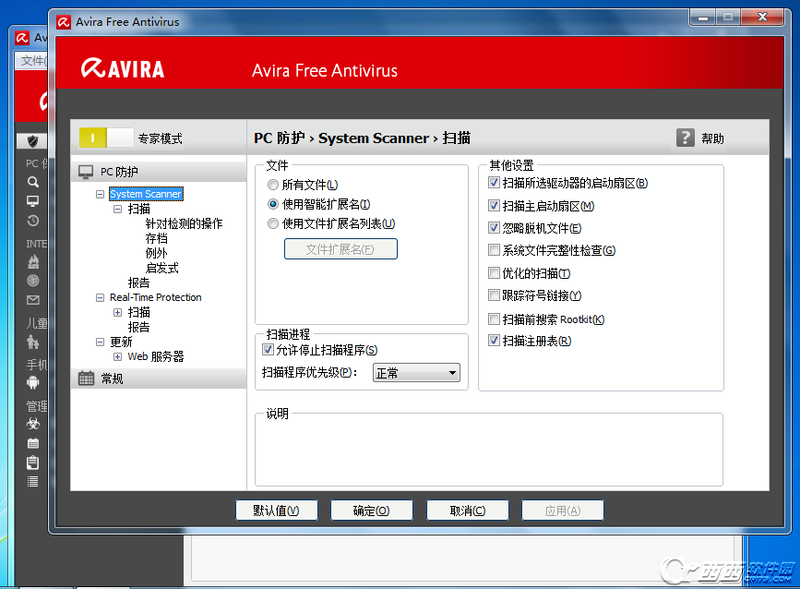Image resolution: width=800 pixels, height=589 pixels.
Task: Open the 扫描程序优先级 priority dropdown
Action: point(416,373)
